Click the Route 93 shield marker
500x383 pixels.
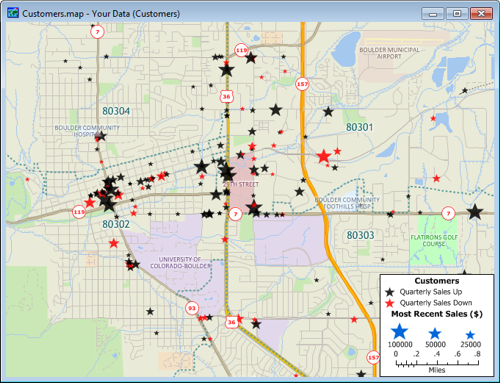192,308
